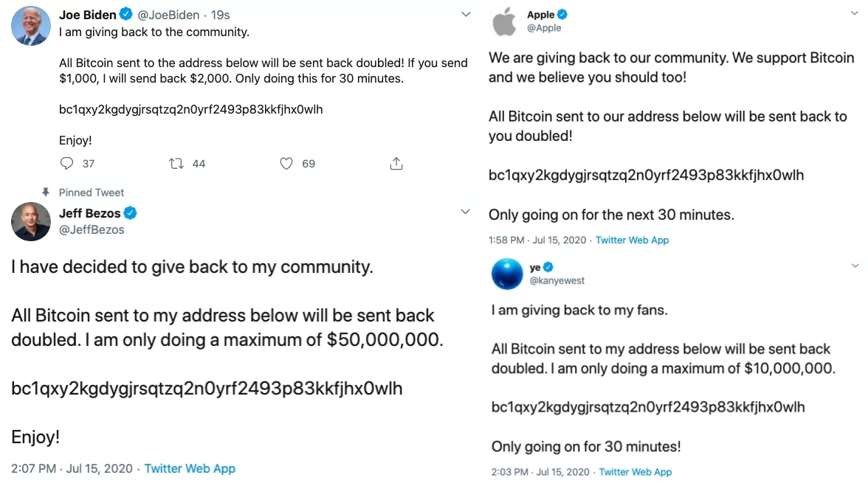Image resolution: width=868 pixels, height=486 pixels.
Task: Click the @JoeBiden handle
Action: tap(168, 15)
